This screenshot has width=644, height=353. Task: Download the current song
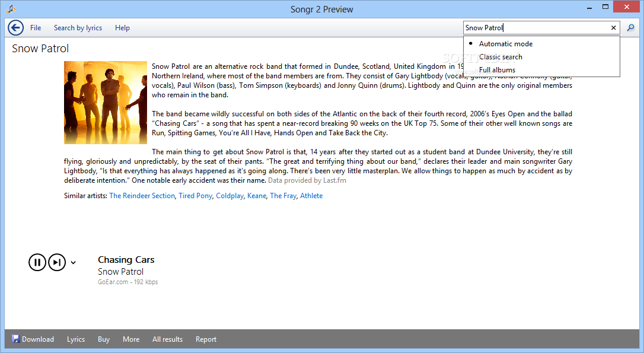(33, 339)
